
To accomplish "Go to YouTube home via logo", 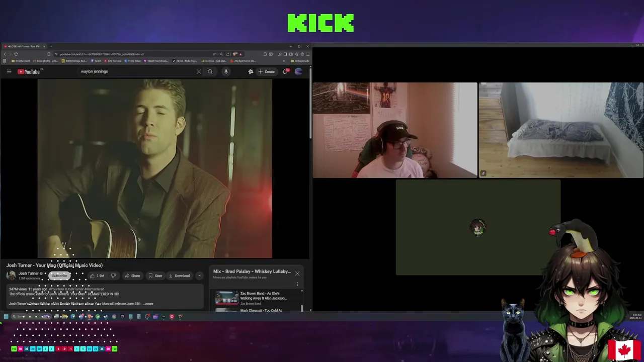I will pyautogui.click(x=29, y=71).
